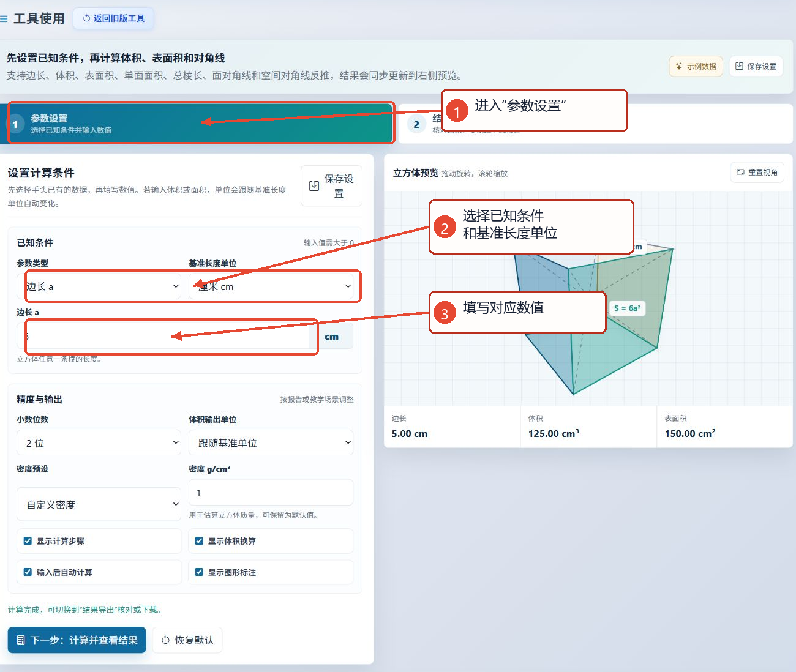The width and height of the screenshot is (796, 672).
Task: Click the back arrow icon in 返回旧版工具
Action: tap(86, 18)
